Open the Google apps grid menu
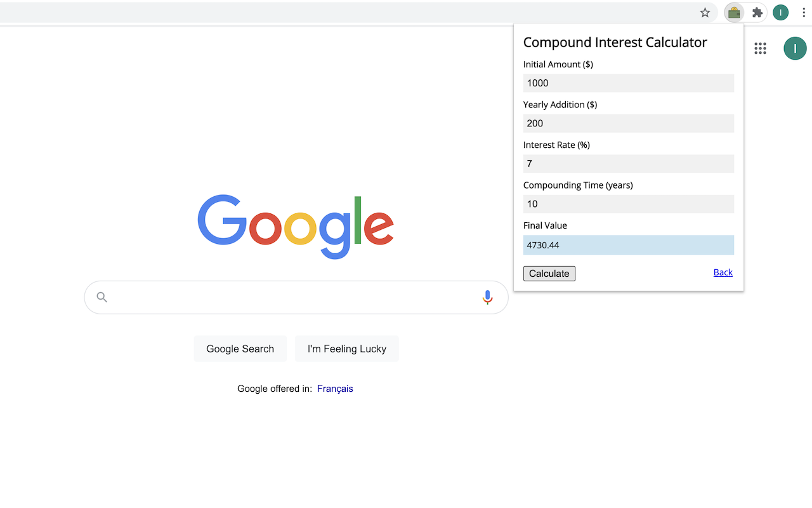 pos(760,48)
